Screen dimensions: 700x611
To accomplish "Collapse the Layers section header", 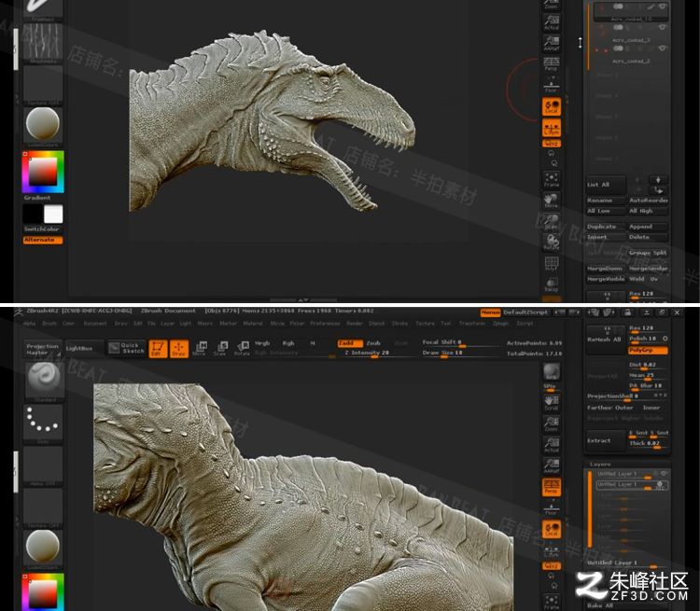I will pos(600,465).
